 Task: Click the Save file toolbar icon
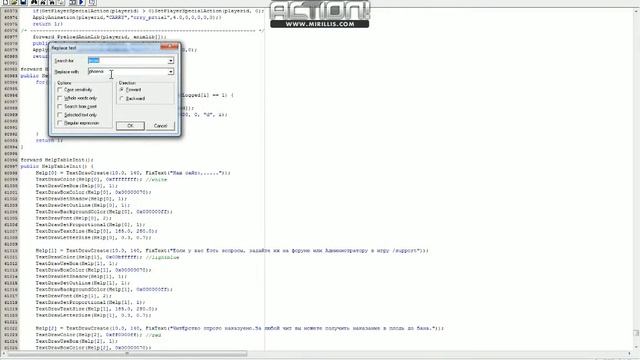click(23, 2)
